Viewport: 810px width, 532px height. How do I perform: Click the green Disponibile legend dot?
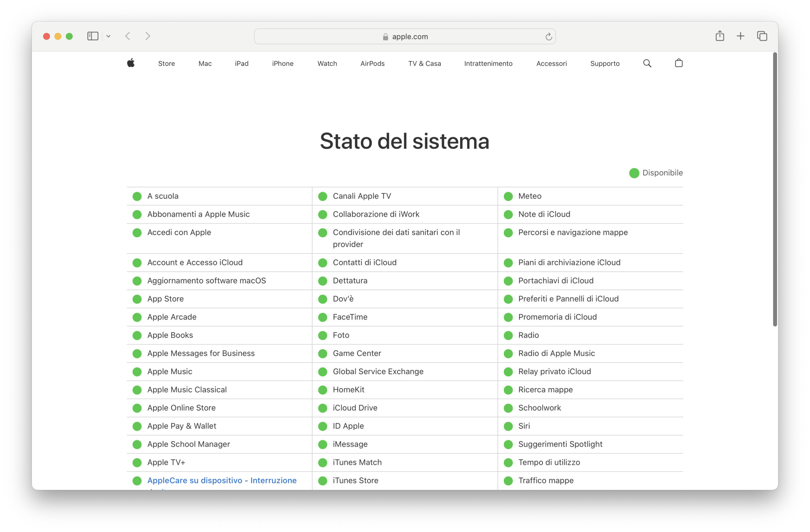click(634, 173)
